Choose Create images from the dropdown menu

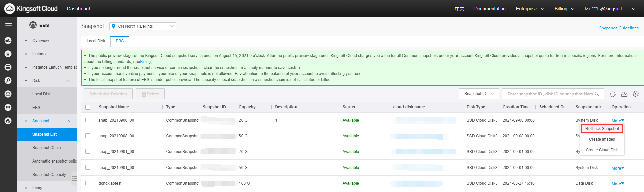click(x=602, y=139)
